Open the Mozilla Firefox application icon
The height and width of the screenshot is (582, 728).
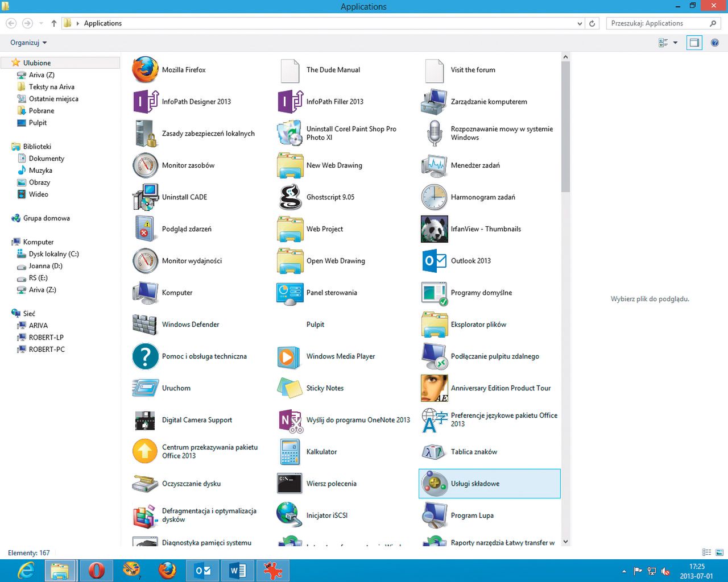(x=146, y=70)
